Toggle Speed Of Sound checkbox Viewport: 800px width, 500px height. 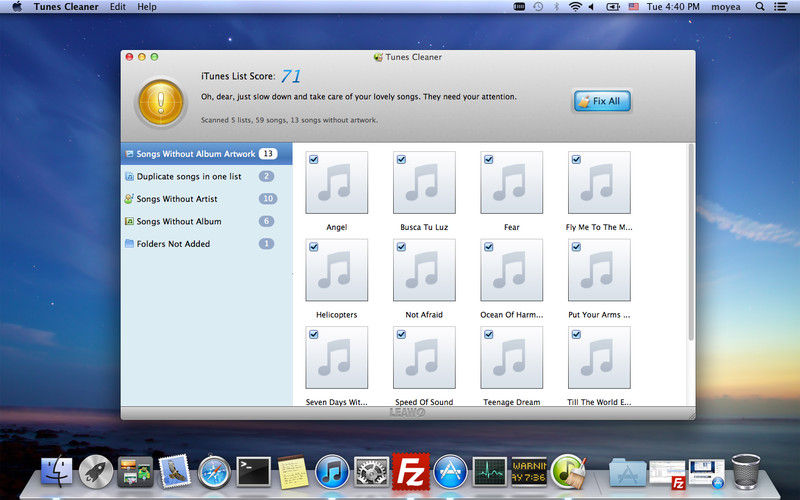pyautogui.click(x=402, y=335)
